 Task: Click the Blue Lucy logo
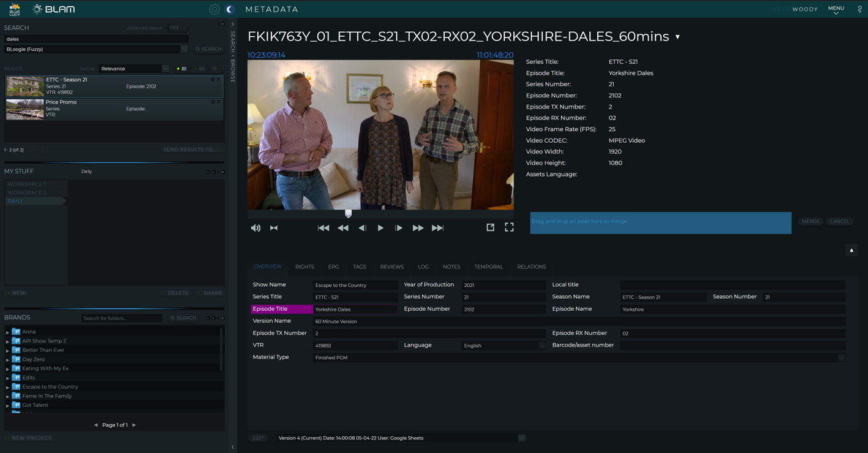[14, 9]
